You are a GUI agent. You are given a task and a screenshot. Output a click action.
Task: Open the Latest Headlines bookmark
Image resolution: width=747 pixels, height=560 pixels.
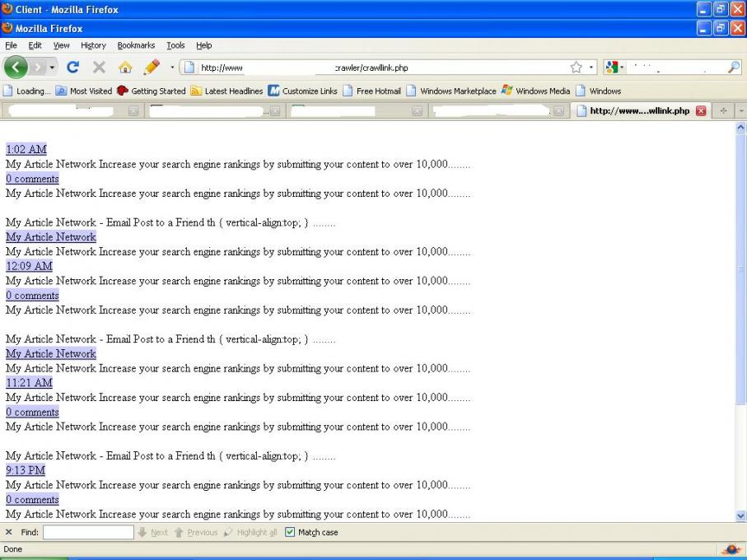pyautogui.click(x=235, y=91)
